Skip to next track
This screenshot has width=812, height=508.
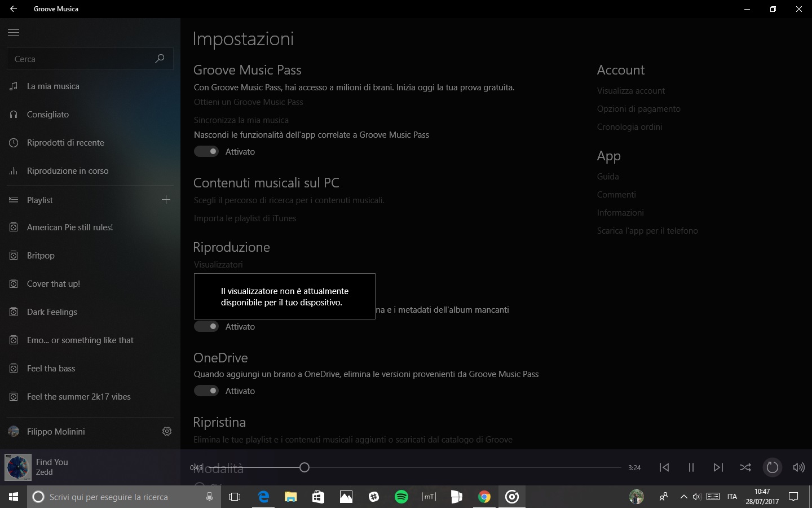click(x=718, y=467)
